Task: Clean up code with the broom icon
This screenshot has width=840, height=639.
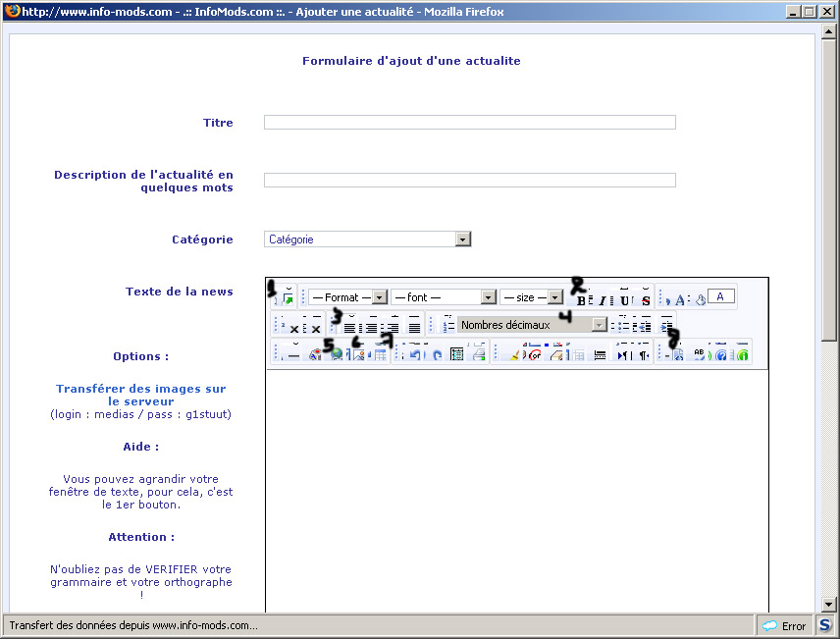Action: pyautogui.click(x=514, y=354)
